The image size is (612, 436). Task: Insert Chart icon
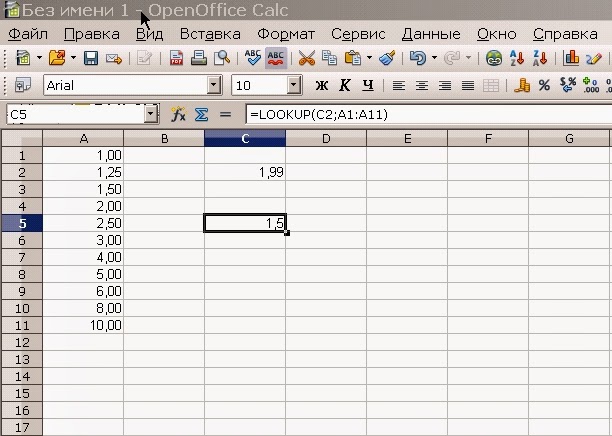(571, 58)
